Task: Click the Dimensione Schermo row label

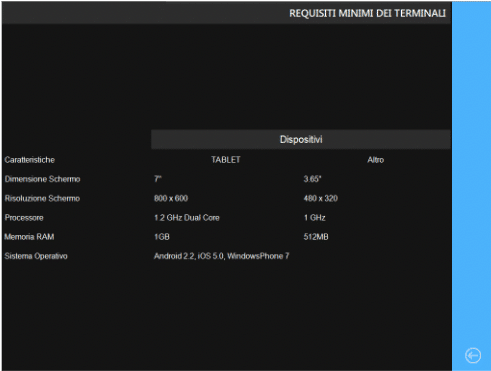Action: point(42,179)
